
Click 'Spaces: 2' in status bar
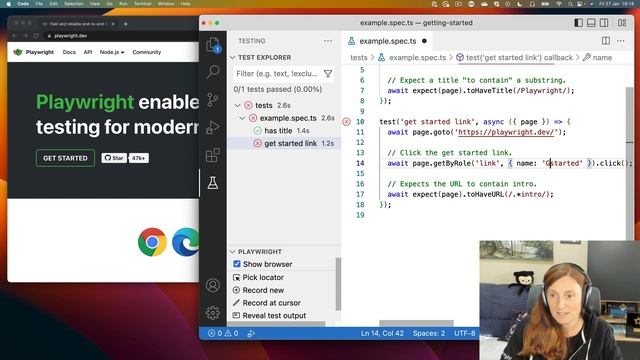point(429,333)
